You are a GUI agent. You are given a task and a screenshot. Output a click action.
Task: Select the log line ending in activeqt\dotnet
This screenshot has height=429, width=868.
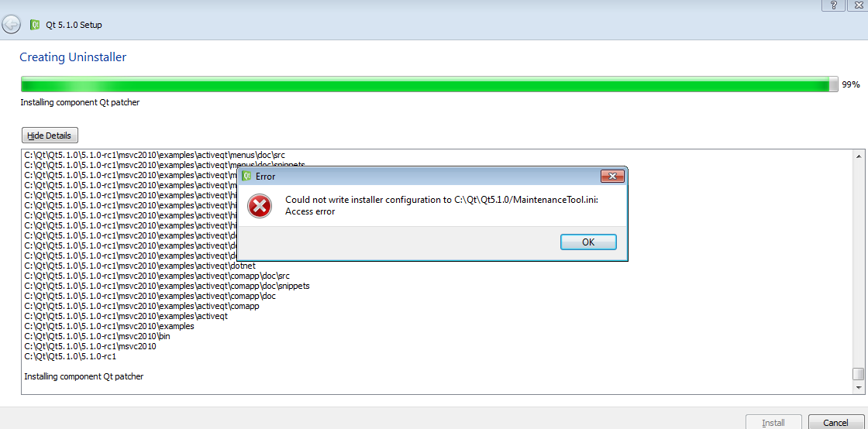139,266
